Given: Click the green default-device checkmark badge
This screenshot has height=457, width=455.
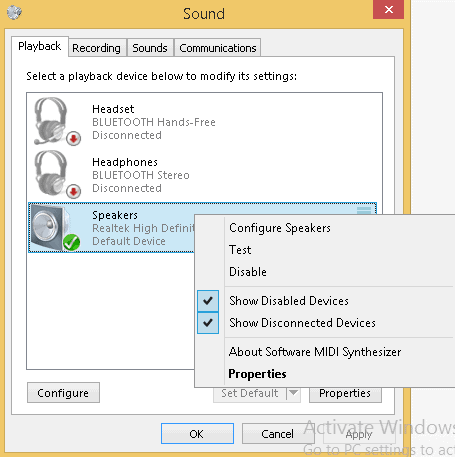Looking at the screenshot, I should click(72, 242).
